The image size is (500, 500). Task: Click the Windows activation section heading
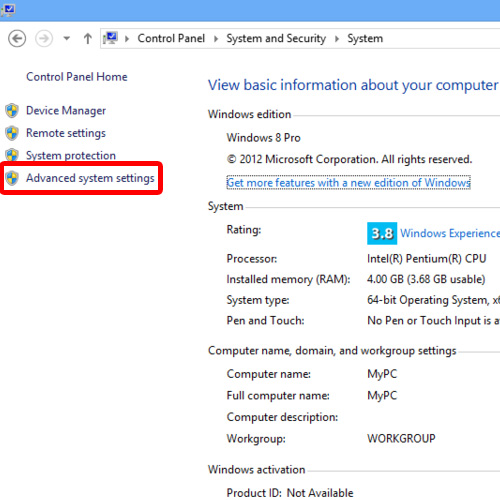(257, 470)
